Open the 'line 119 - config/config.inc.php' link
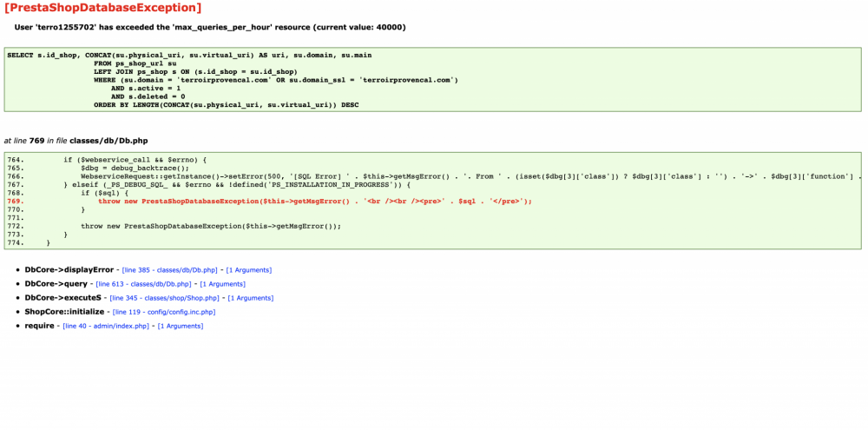The height and width of the screenshot is (430, 868). pyautogui.click(x=164, y=312)
